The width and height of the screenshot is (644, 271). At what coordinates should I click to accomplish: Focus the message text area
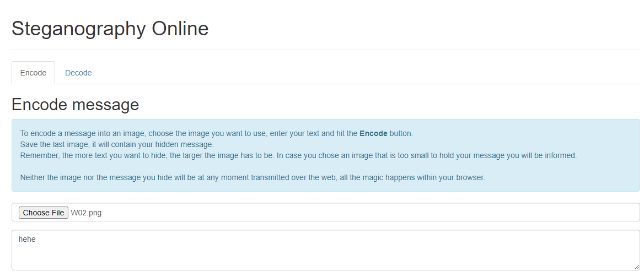(x=325, y=254)
